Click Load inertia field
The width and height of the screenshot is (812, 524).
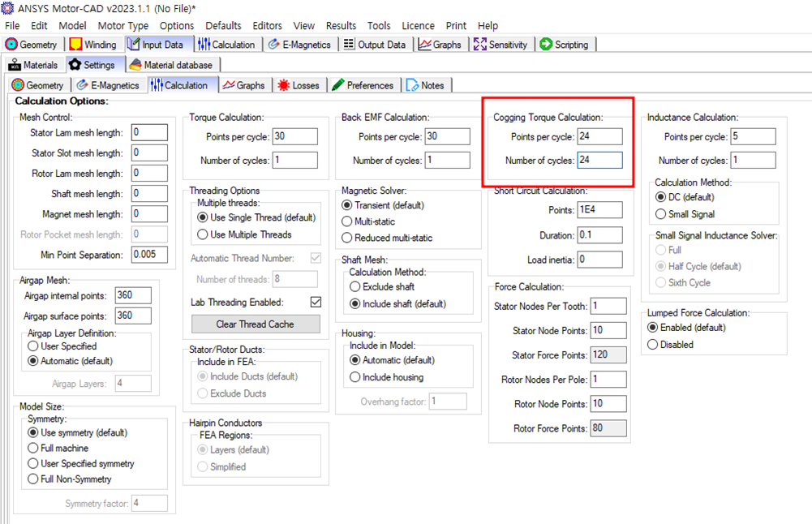pos(599,260)
